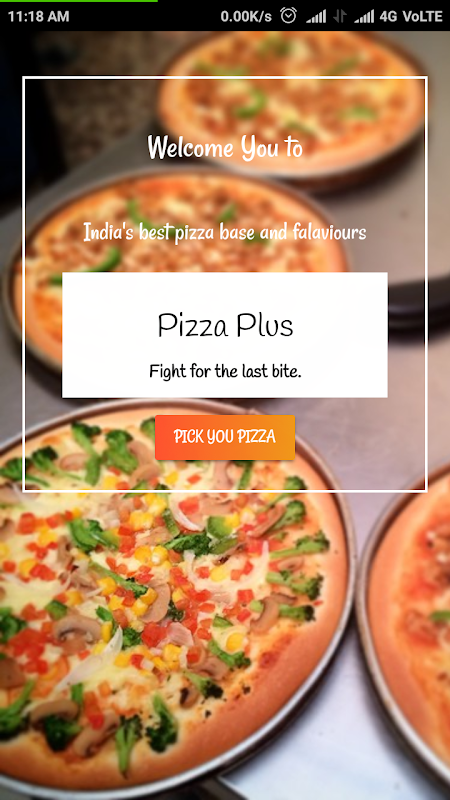The height and width of the screenshot is (800, 450).
Task: Tap the signal bars beside 4G VoLTE
Action: (x=364, y=17)
